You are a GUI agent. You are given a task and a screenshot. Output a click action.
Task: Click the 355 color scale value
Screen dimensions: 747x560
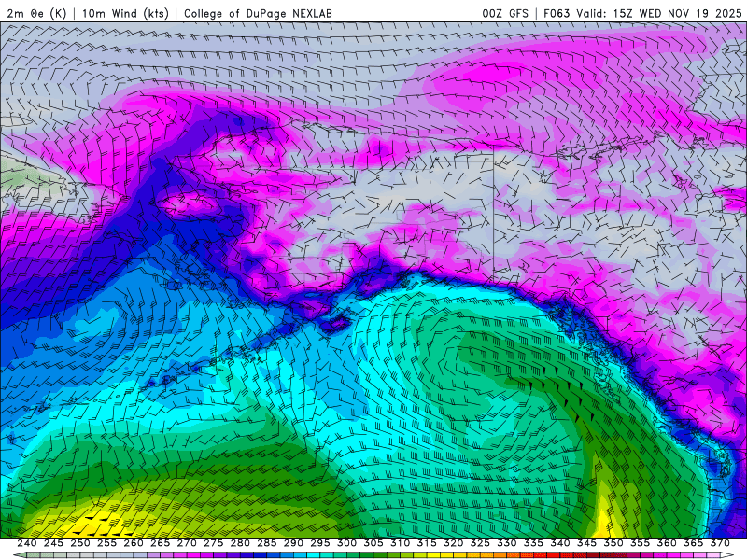(641, 543)
